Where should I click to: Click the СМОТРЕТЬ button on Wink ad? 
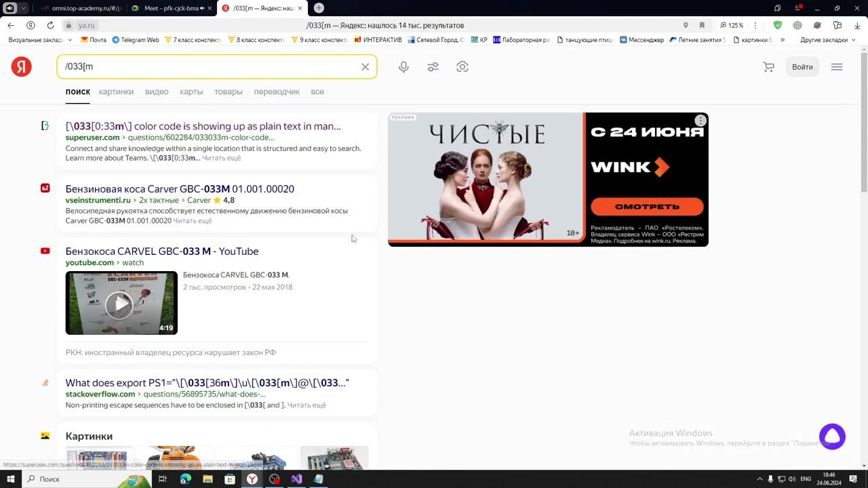(x=647, y=207)
